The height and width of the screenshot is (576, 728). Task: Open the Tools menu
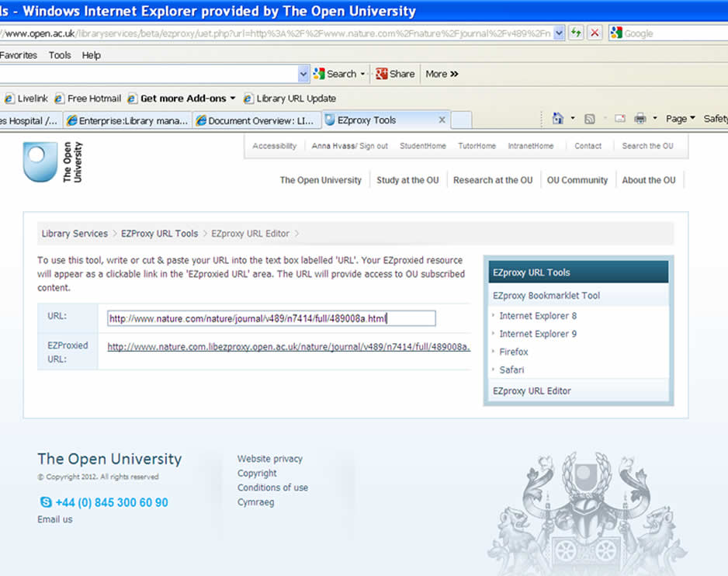point(60,55)
